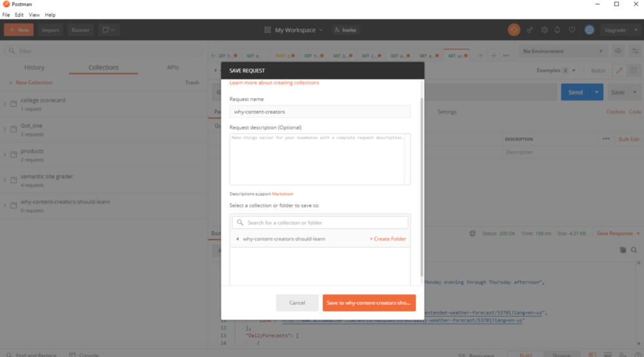Click the response search magnifier icon
The height and width of the screenshot is (357, 644).
point(634,250)
